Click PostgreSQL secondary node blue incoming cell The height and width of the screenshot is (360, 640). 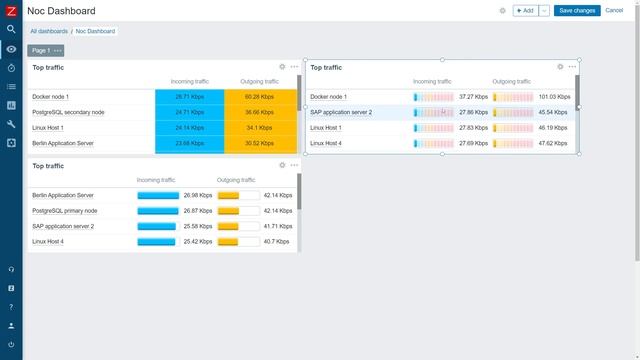[x=190, y=112]
